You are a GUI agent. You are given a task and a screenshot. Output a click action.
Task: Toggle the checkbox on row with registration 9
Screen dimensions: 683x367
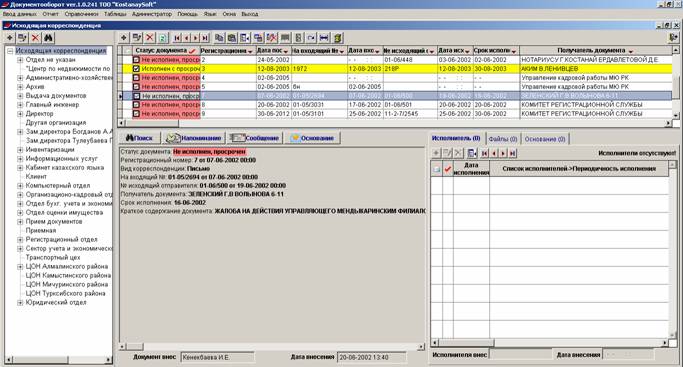[x=136, y=114]
